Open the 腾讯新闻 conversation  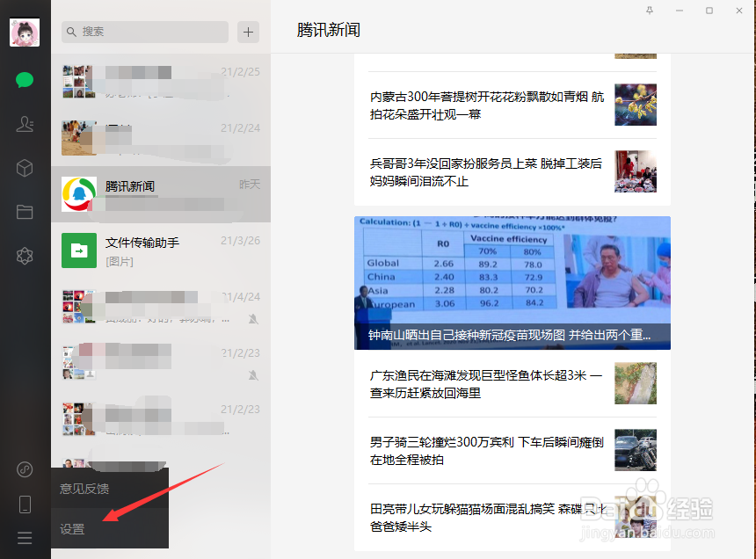coord(161,194)
